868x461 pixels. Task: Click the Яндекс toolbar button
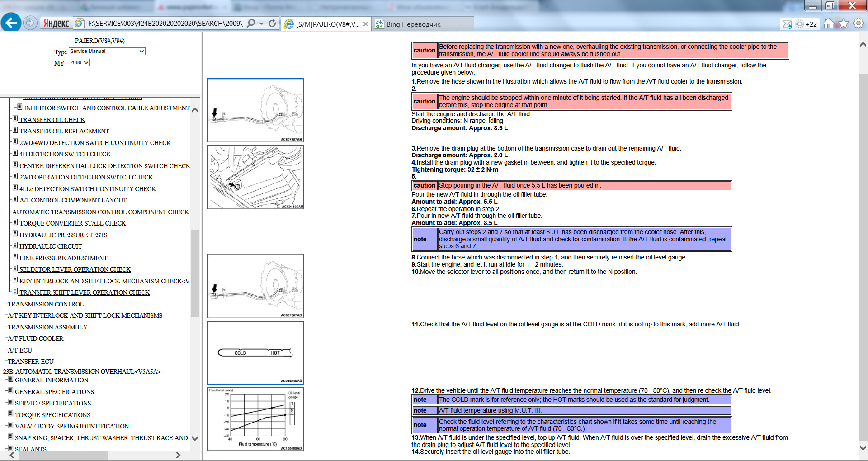56,24
